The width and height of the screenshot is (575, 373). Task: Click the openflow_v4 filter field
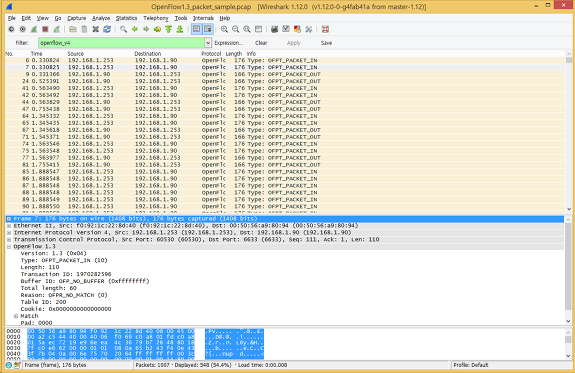pyautogui.click(x=121, y=43)
